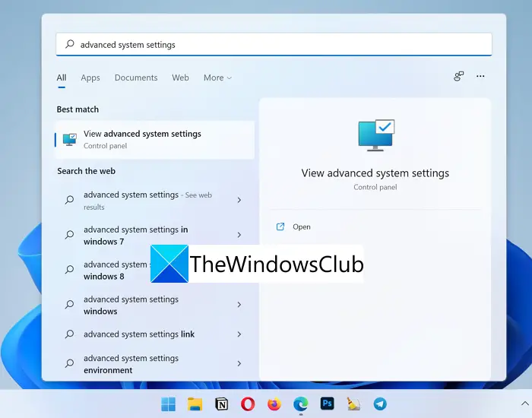Expand the More dropdown filter
Image resolution: width=532 pixels, height=418 pixels.
click(217, 78)
